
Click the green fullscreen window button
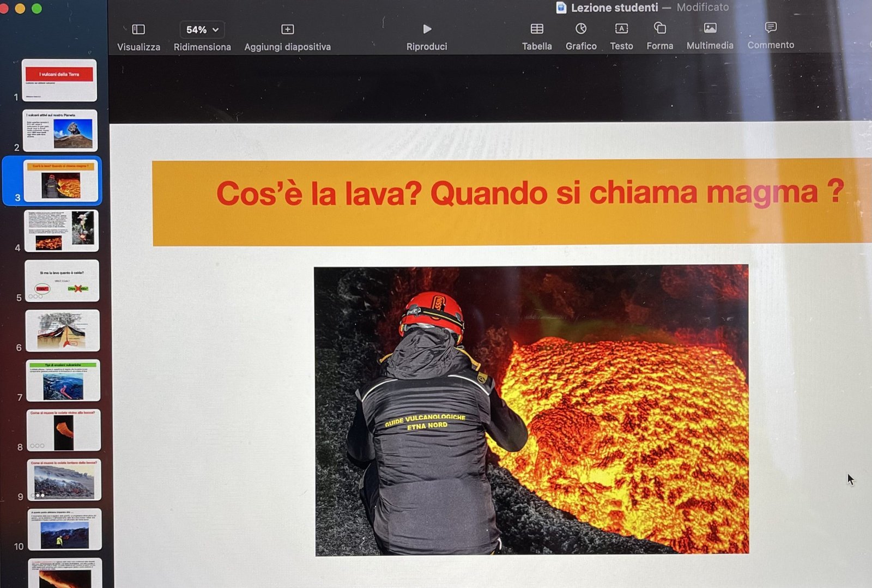coord(37,8)
